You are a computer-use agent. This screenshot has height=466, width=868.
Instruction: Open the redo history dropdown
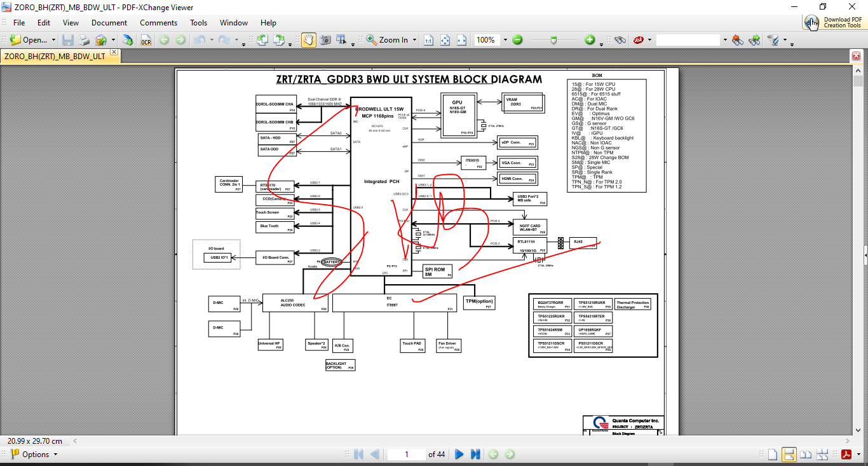[x=236, y=41]
